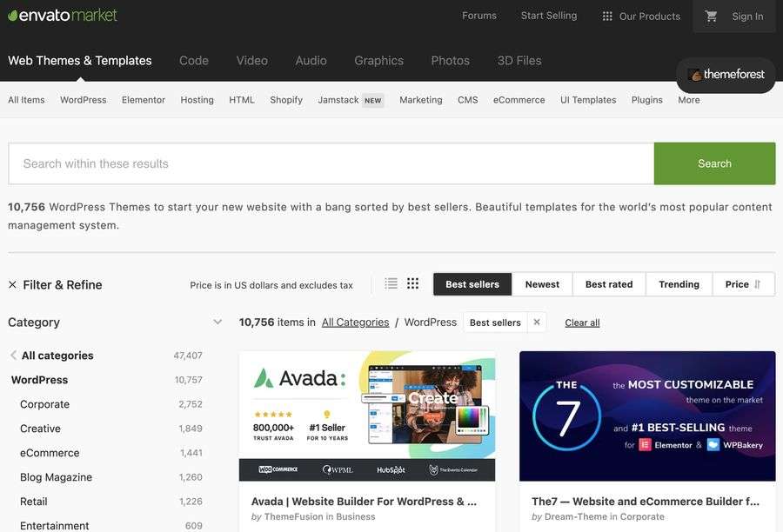Switch to the Graphics tab
Screen dimensions: 783x532
click(379, 60)
